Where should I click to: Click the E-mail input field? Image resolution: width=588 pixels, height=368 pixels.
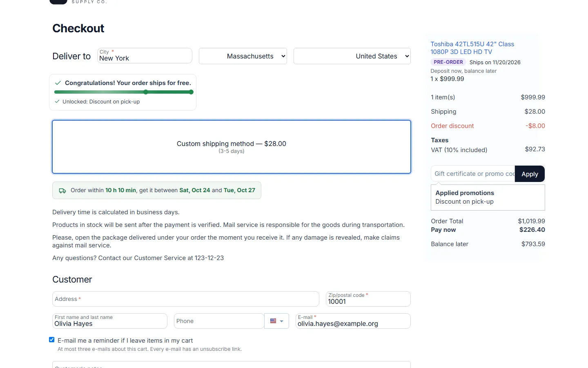coord(353,321)
